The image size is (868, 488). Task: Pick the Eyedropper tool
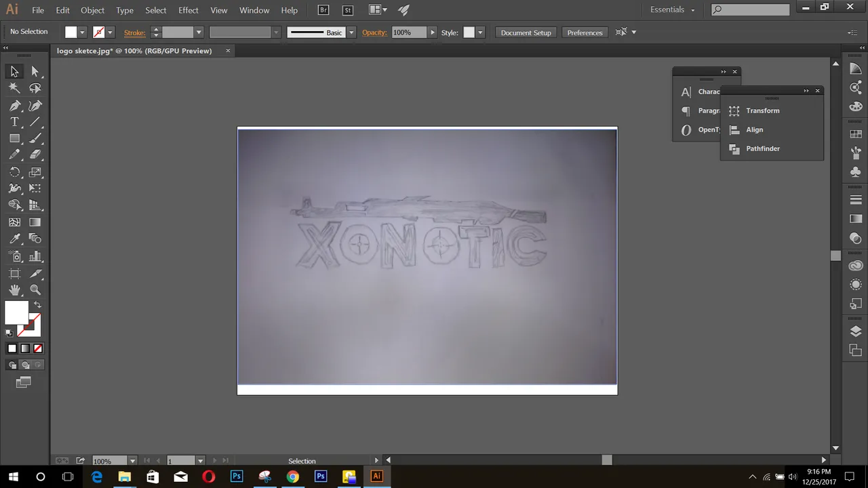[x=14, y=239]
